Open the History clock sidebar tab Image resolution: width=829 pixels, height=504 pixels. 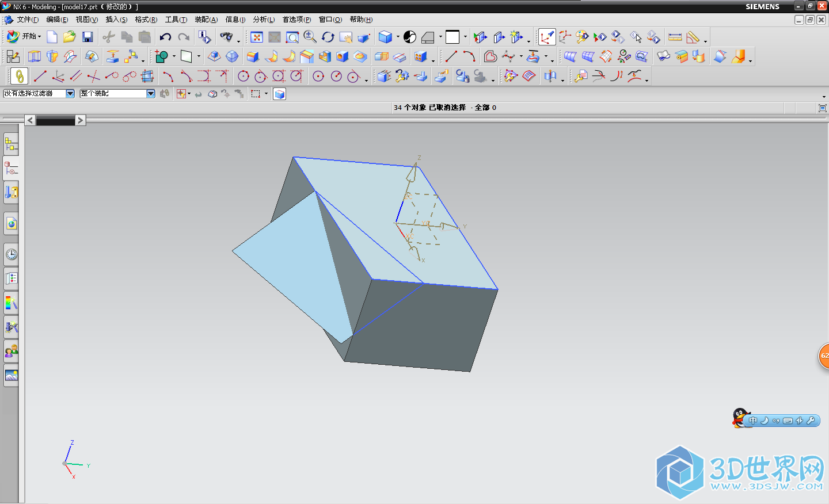[x=11, y=254]
